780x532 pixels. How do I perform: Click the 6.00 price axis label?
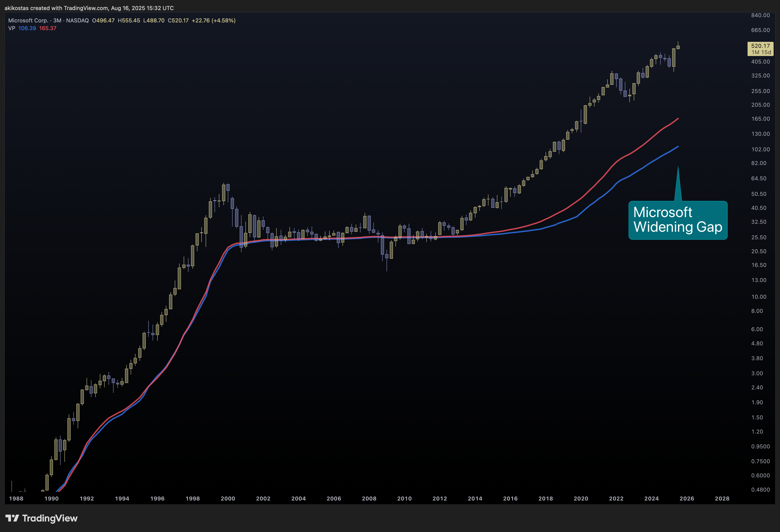tap(757, 329)
